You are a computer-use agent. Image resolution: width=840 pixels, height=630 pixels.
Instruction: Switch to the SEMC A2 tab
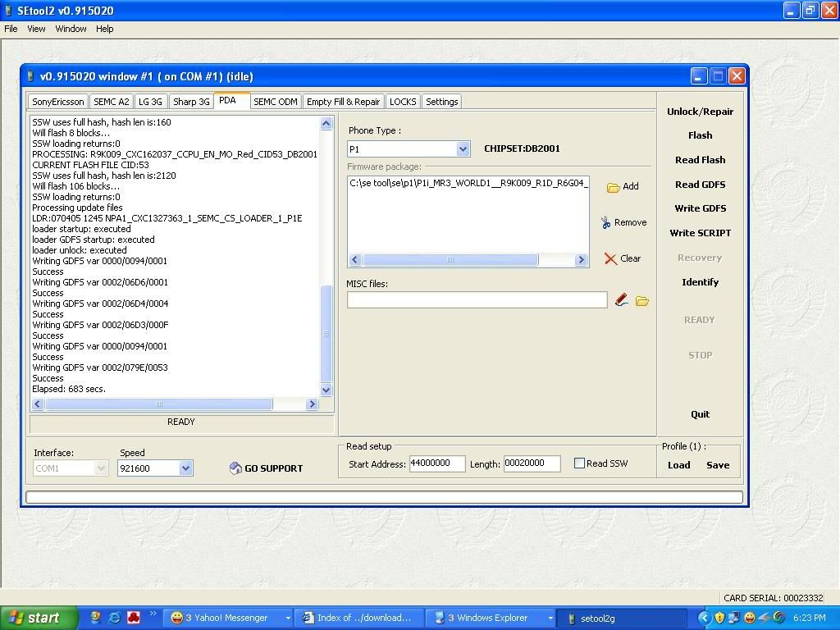pos(112,102)
